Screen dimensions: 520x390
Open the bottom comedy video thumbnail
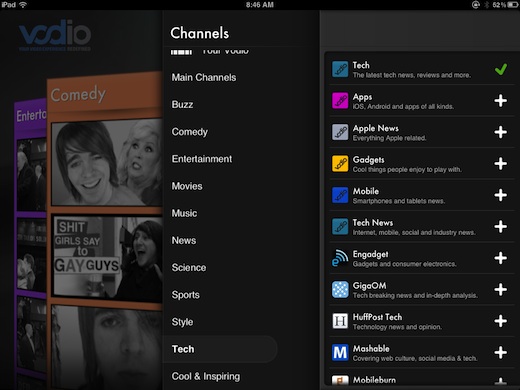coord(107,347)
